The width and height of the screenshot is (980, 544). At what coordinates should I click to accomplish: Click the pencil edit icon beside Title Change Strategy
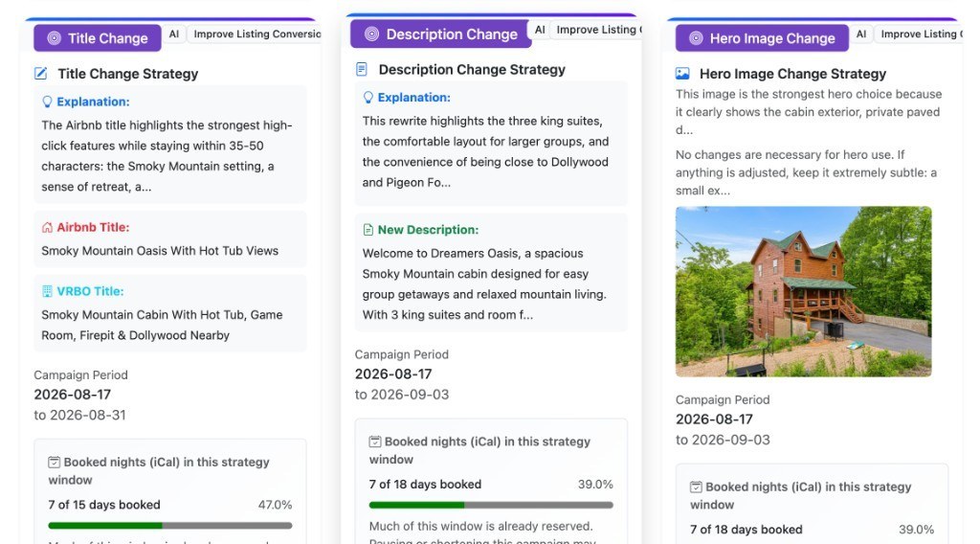click(x=40, y=74)
